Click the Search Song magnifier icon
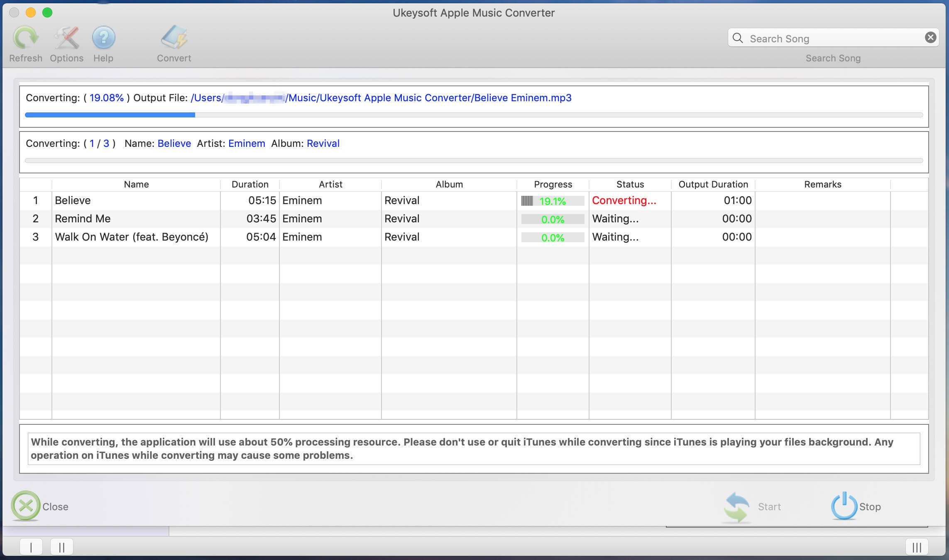The width and height of the screenshot is (949, 560). 738,37
